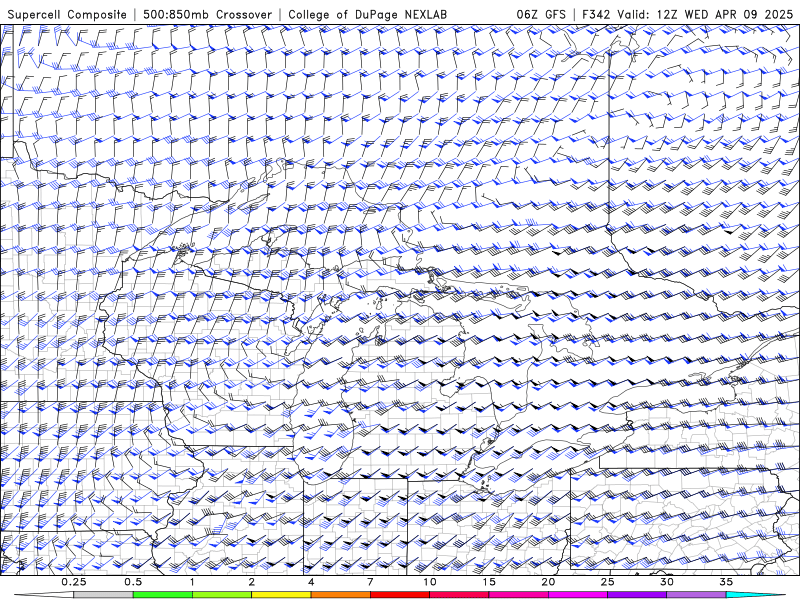Click the "25" legend value

click(x=608, y=582)
